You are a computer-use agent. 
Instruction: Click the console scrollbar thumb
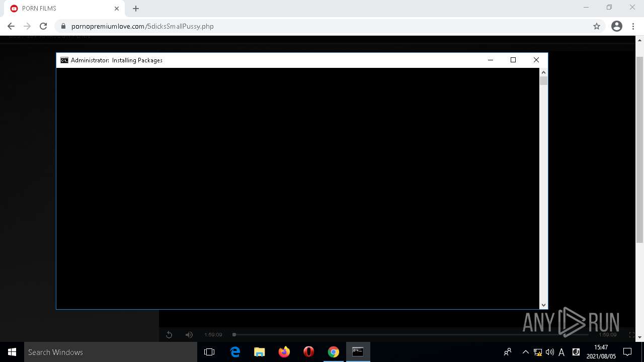[x=543, y=81]
